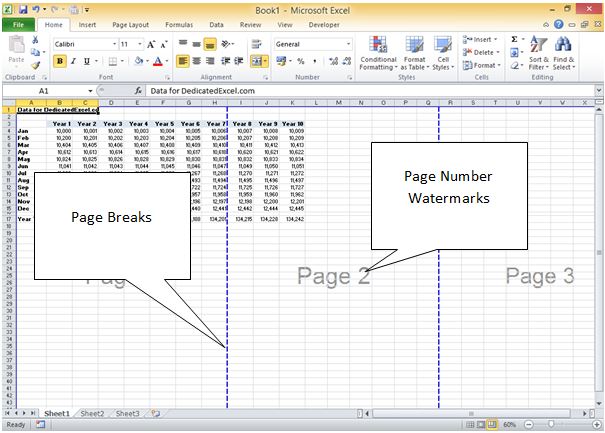Switch to the Page Layout tab
Screen dimensions: 605x433
(x=130, y=23)
